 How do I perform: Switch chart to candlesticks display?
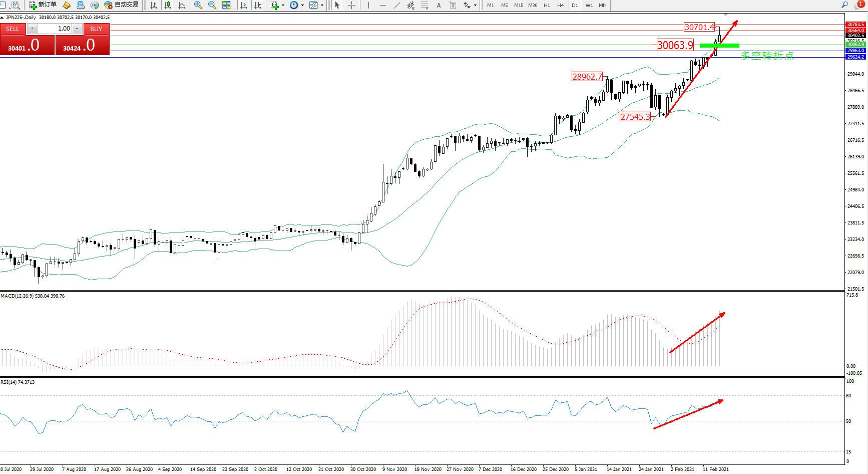click(168, 5)
